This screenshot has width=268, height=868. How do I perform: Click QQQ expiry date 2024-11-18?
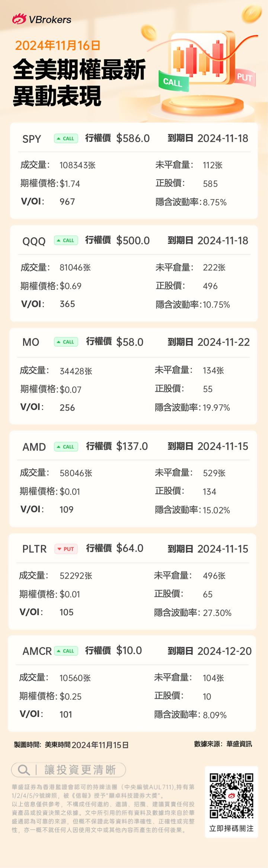coord(223,241)
